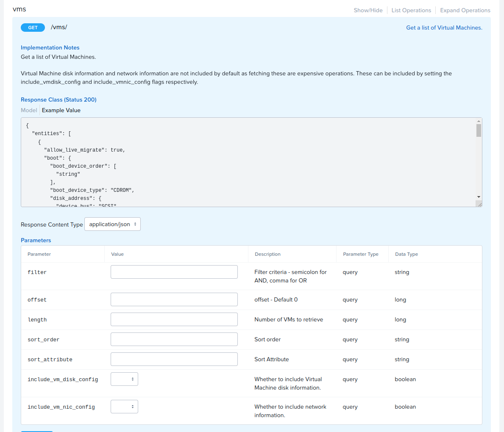Click the length parameter value field
Image resolution: width=504 pixels, height=432 pixels.
tap(174, 319)
